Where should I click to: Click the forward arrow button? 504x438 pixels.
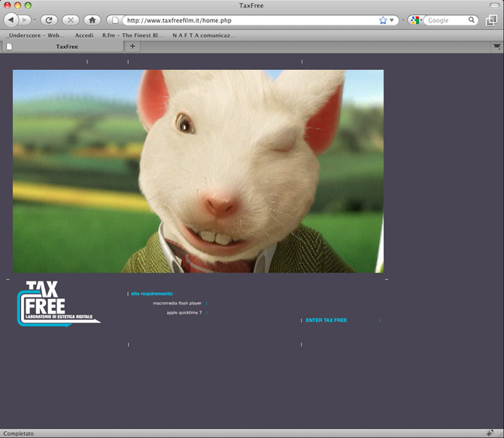point(25,20)
